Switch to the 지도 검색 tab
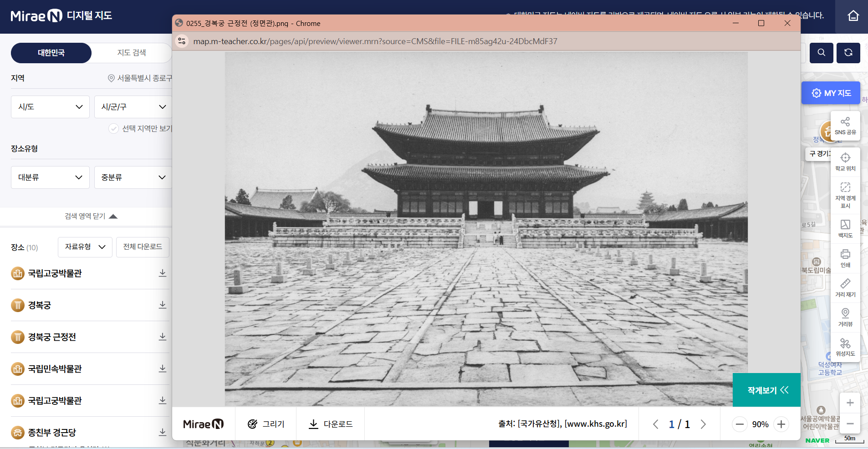 (x=132, y=53)
